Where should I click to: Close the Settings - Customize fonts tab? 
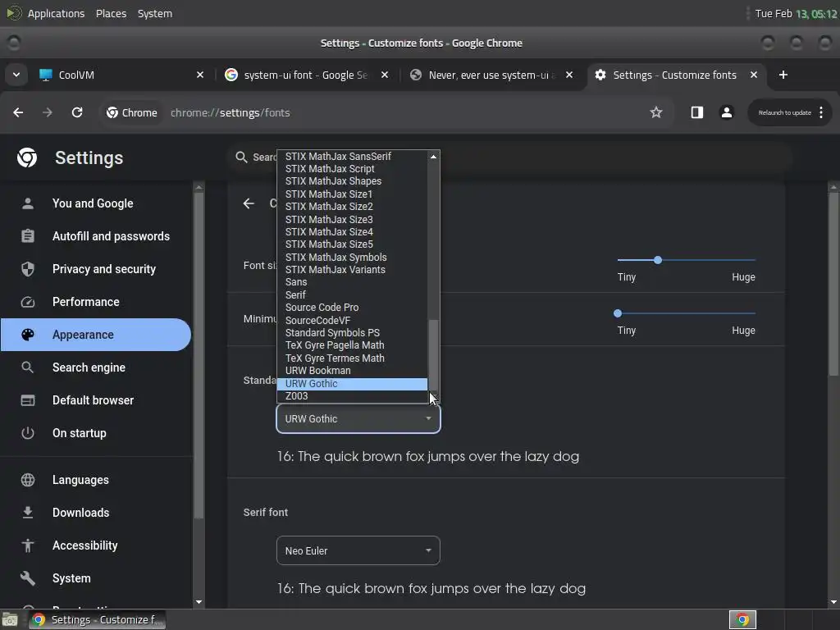click(754, 75)
